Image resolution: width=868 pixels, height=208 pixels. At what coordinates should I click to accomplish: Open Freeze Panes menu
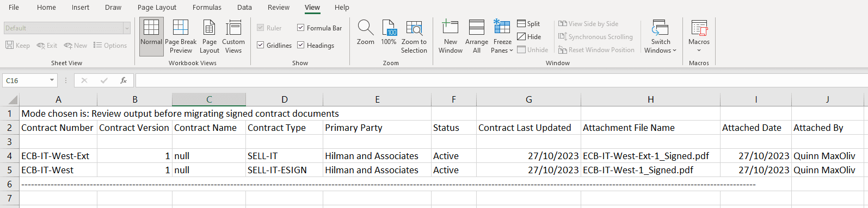tap(502, 36)
